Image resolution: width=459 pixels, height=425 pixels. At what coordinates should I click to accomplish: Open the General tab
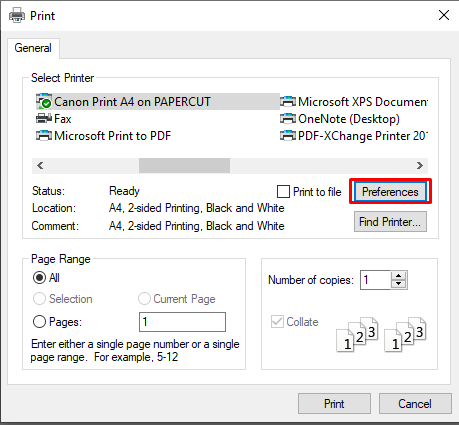[33, 48]
